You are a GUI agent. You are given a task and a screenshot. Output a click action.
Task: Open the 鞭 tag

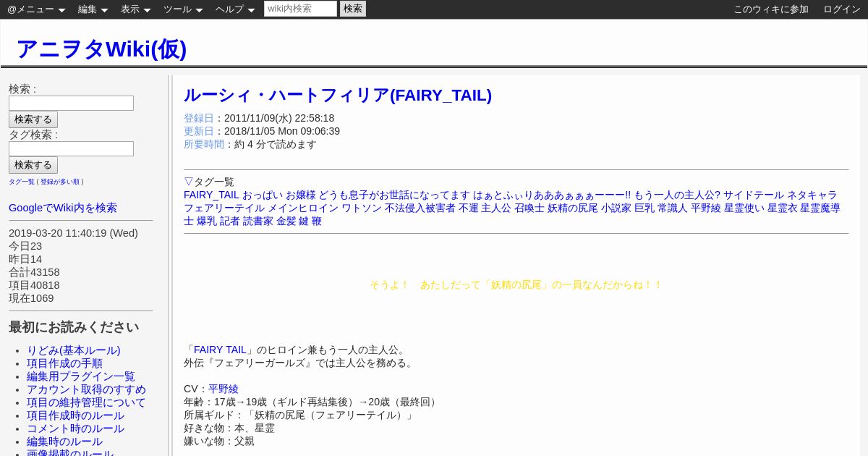coord(317,221)
